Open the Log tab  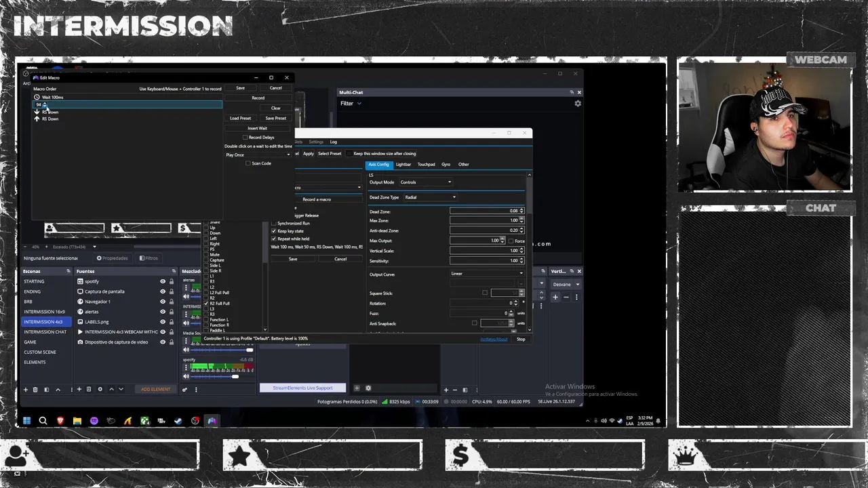click(x=334, y=142)
